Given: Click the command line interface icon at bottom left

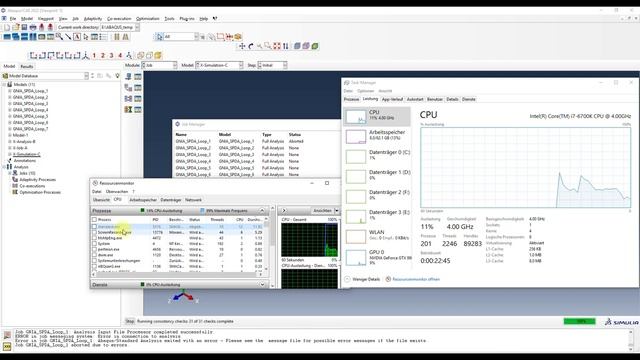Looking at the screenshot, I should coord(7,347).
